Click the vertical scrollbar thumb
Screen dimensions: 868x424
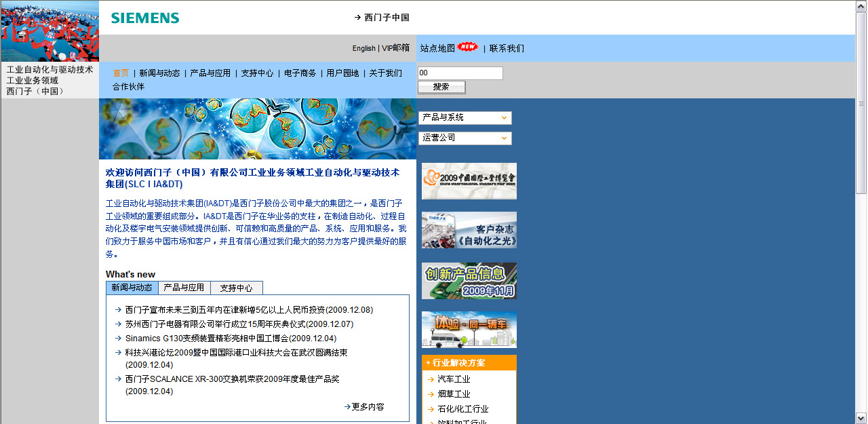[x=861, y=103]
